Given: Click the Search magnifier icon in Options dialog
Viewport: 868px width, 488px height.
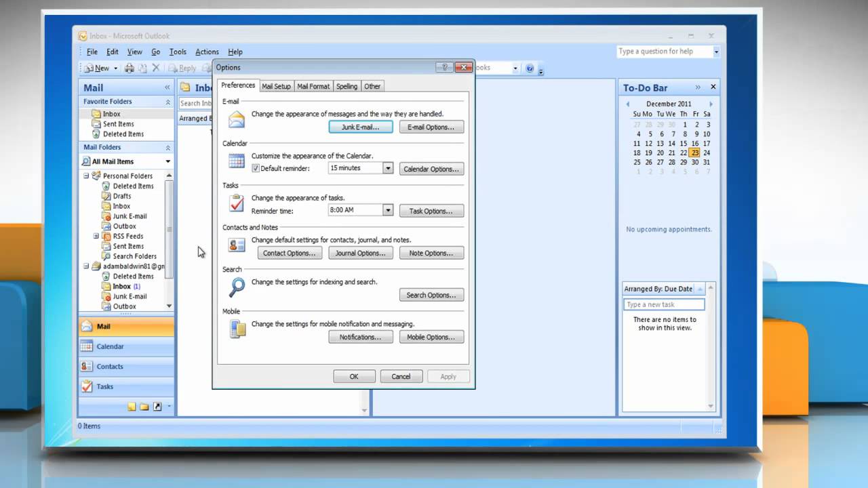Looking at the screenshot, I should coord(236,287).
